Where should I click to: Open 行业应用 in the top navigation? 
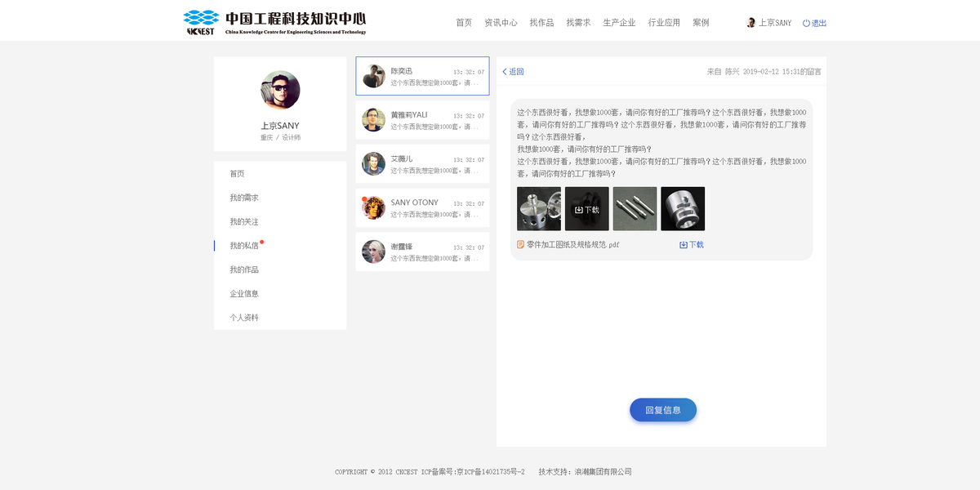tap(664, 23)
